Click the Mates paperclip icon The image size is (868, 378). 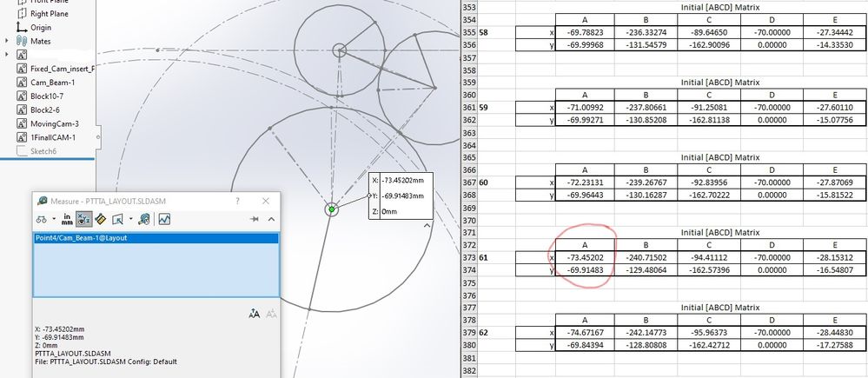pyautogui.click(x=22, y=41)
